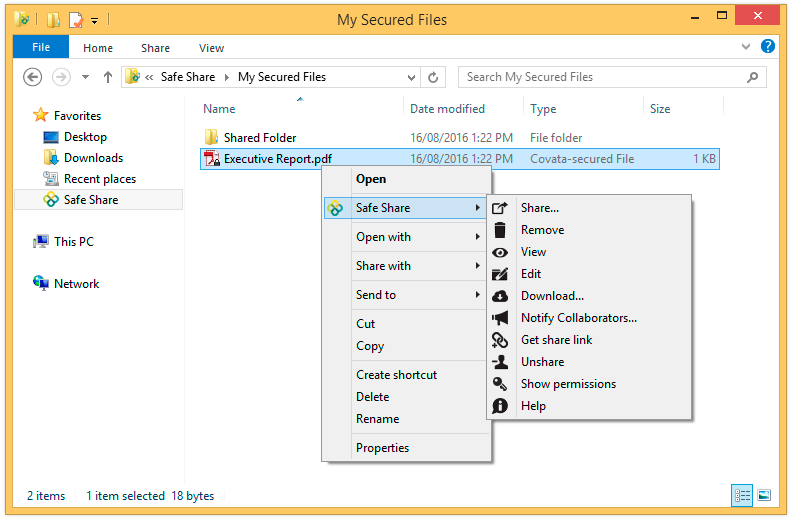This screenshot has width=792, height=520.
Task: Click the Search My Secured Files field
Action: pos(612,77)
